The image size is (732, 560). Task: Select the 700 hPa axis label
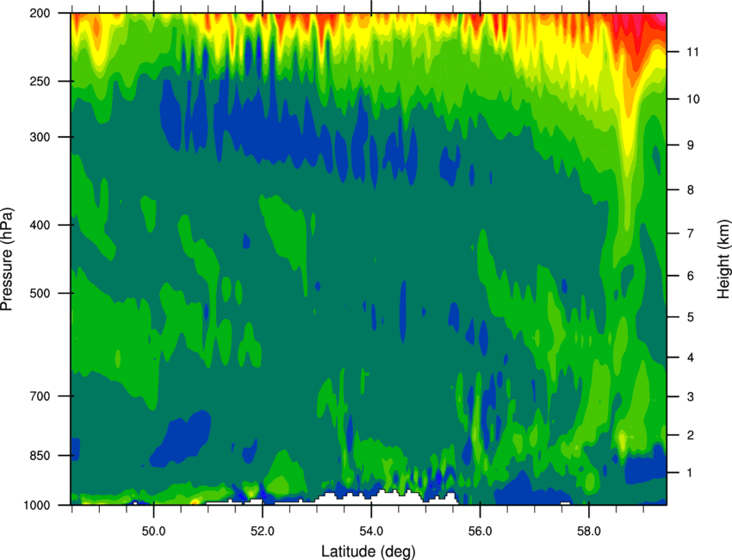[40, 396]
